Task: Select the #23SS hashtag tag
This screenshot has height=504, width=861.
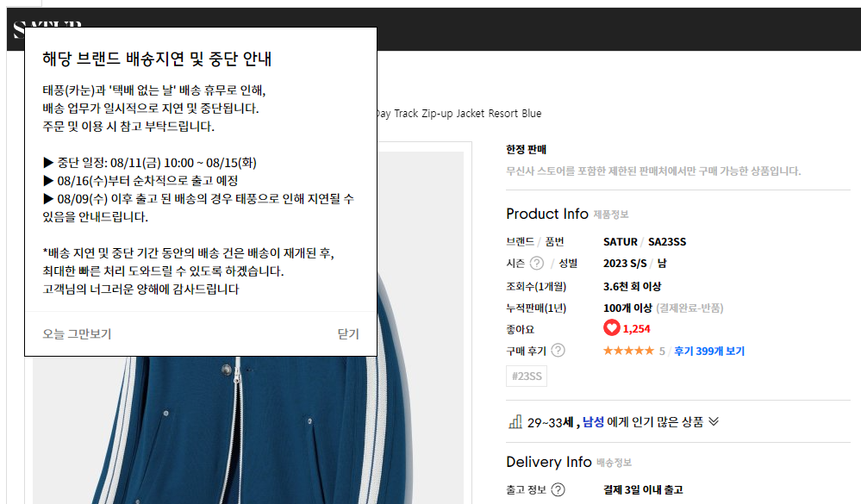Action: point(527,376)
